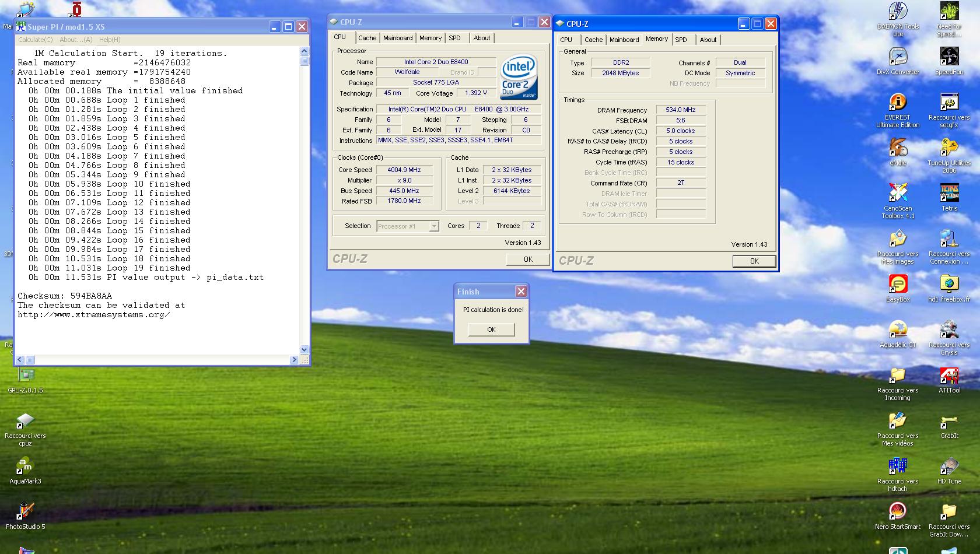Viewport: 980px width, 554px height.
Task: Select About tab in left CPU-Z
Action: click(482, 38)
